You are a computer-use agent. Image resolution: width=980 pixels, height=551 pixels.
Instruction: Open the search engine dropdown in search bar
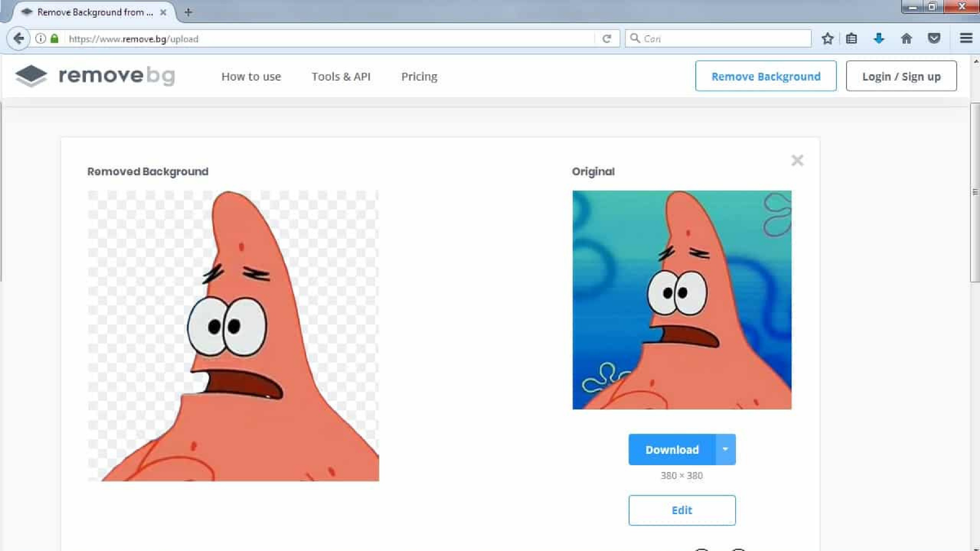point(636,38)
